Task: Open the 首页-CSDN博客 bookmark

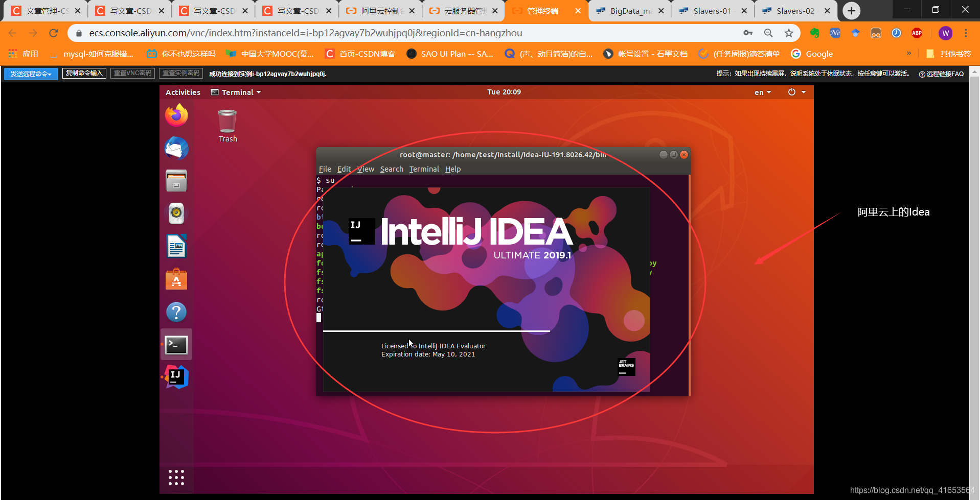Action: pos(360,54)
